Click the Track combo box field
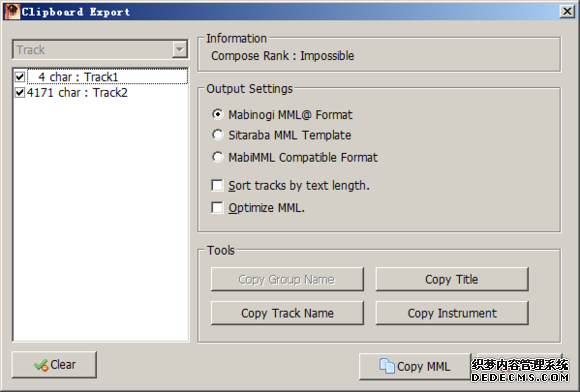 pyautogui.click(x=100, y=50)
